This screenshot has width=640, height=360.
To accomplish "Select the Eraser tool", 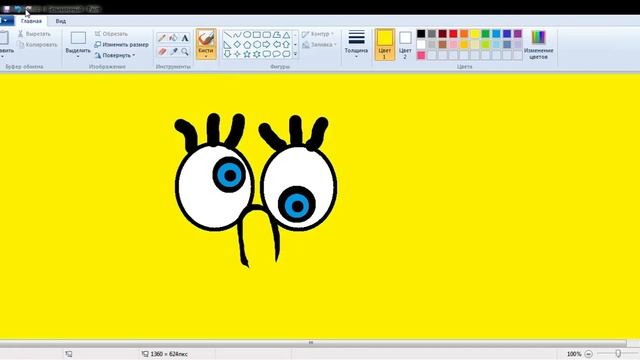I will pyautogui.click(x=162, y=51).
